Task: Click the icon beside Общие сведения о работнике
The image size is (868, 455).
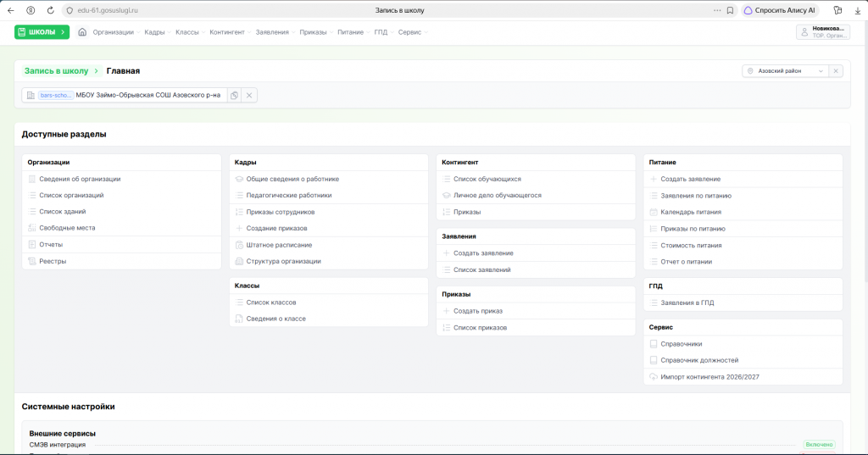Action: 239,179
